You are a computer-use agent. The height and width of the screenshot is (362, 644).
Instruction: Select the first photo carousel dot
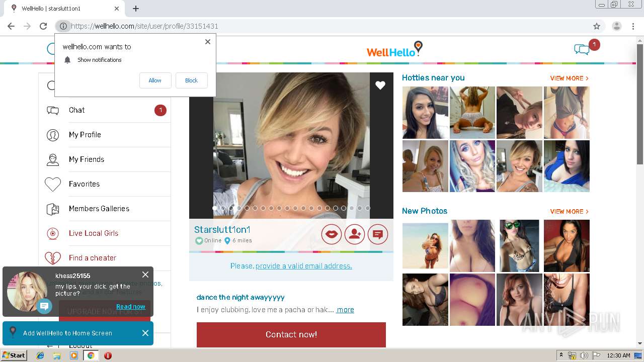pos(215,208)
